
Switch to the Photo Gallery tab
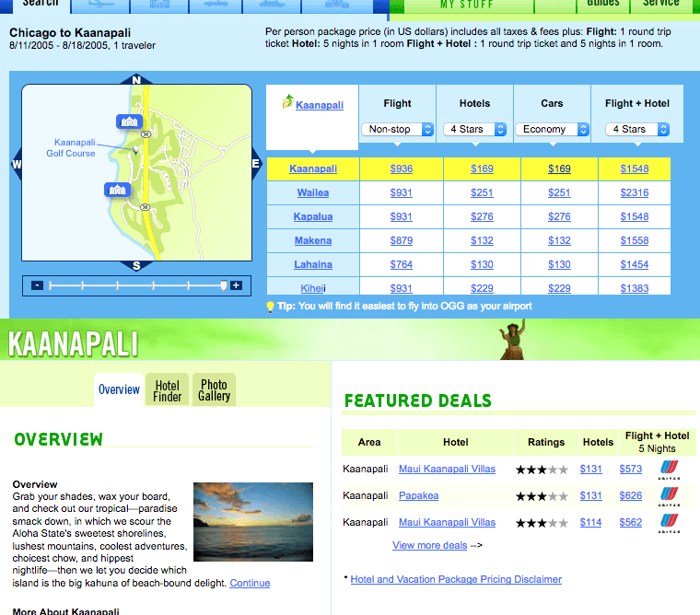coord(214,389)
